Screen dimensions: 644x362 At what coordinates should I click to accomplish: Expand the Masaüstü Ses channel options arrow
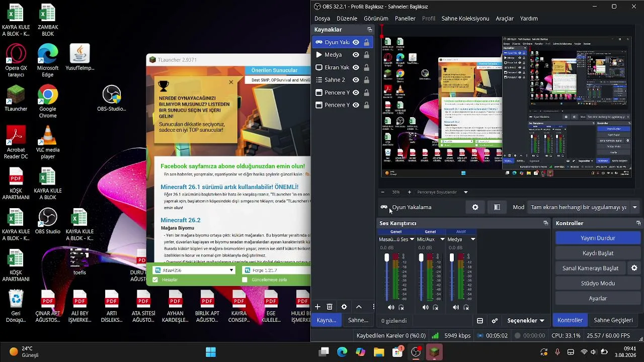[412, 239]
